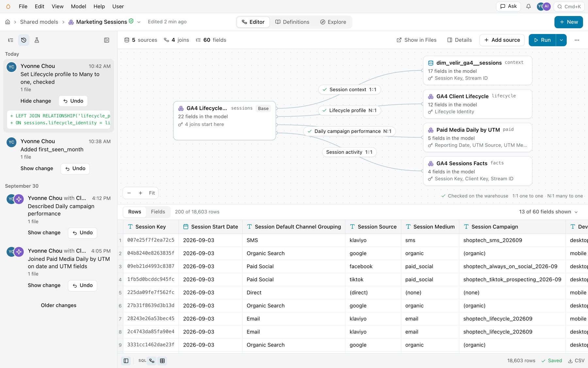Click the 5 sources database counter
The height and width of the screenshot is (368, 588).
[x=141, y=40]
